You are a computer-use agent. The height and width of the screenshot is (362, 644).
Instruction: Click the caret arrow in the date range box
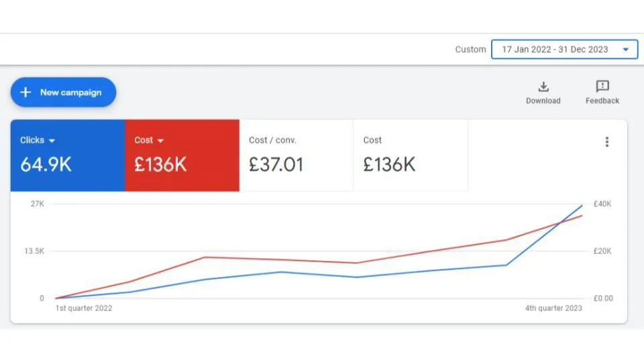(x=626, y=50)
